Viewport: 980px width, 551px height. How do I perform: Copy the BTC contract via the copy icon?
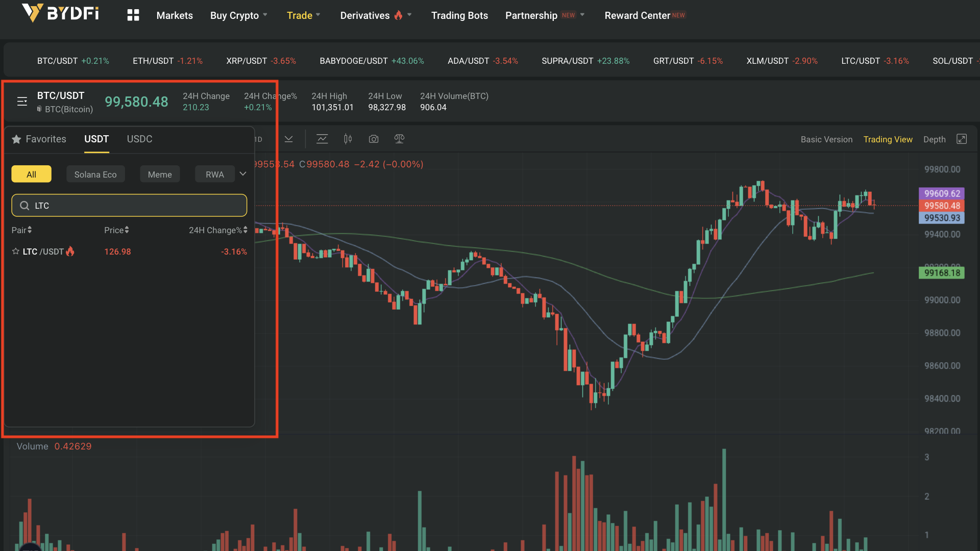39,109
